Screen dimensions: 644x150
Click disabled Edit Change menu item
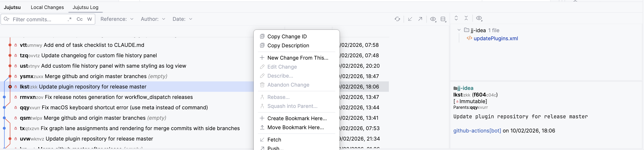[x=296, y=67]
